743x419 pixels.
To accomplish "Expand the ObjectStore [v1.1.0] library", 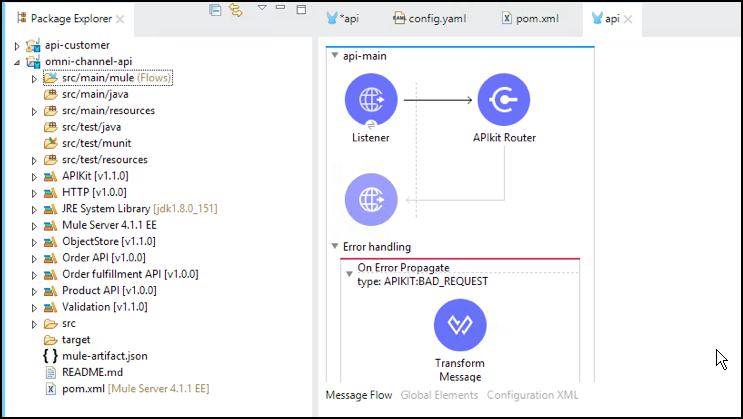I will 34,242.
